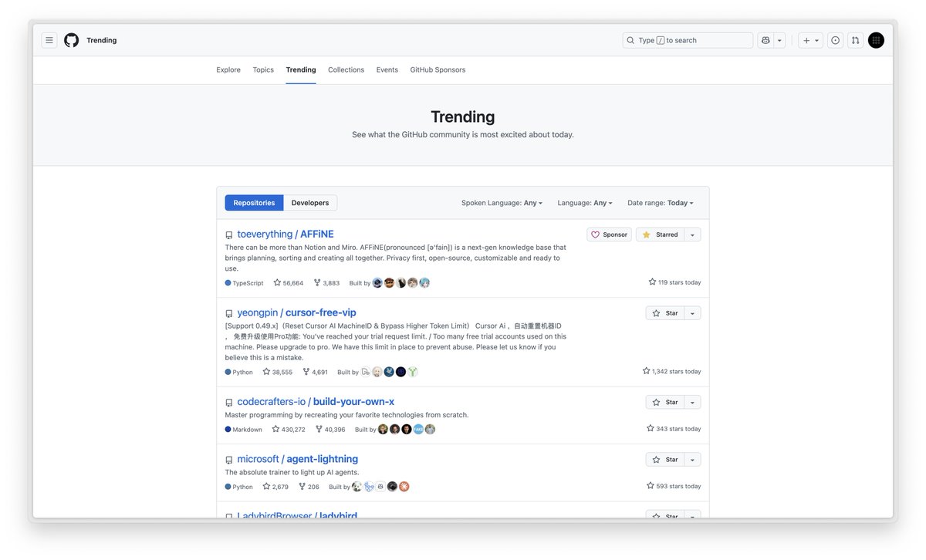926x560 pixels.
Task: Click agent-lightning fork count 206
Action: (x=309, y=487)
